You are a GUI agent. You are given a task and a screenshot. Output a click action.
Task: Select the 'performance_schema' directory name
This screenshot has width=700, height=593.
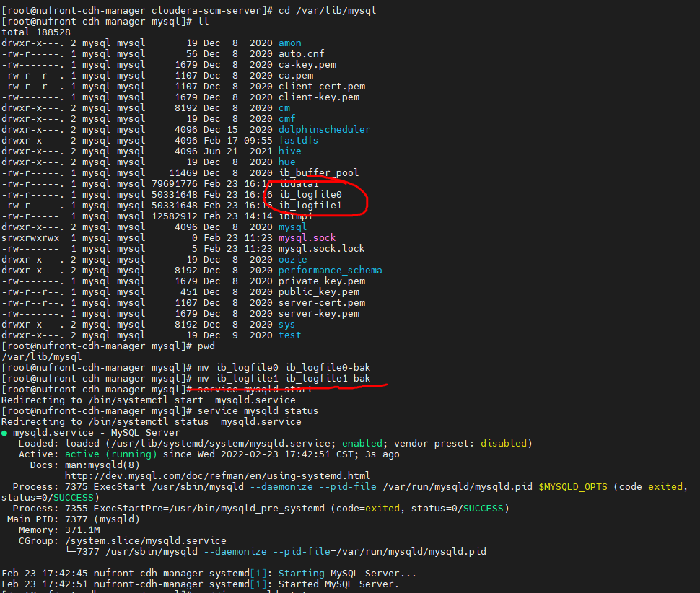(x=331, y=270)
